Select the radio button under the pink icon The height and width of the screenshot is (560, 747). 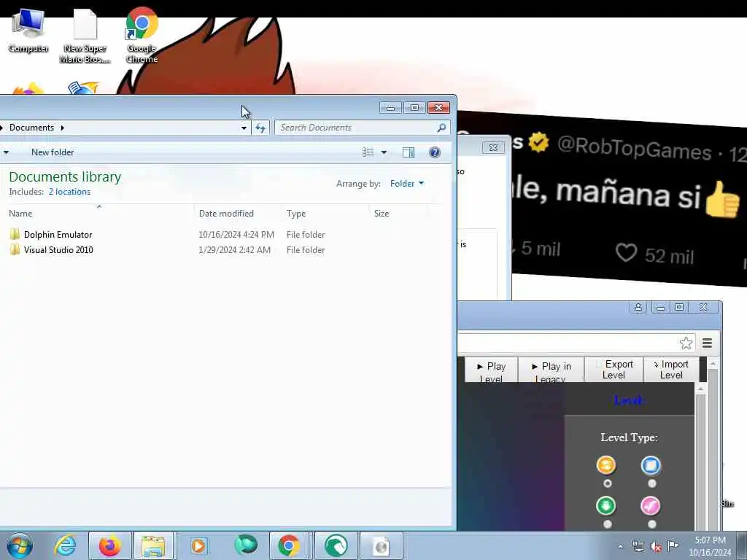pos(651,524)
